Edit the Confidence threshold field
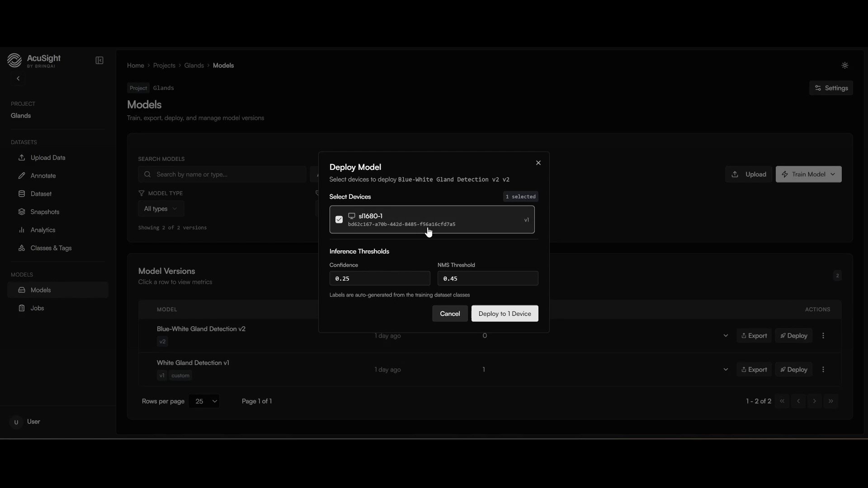 click(x=380, y=278)
